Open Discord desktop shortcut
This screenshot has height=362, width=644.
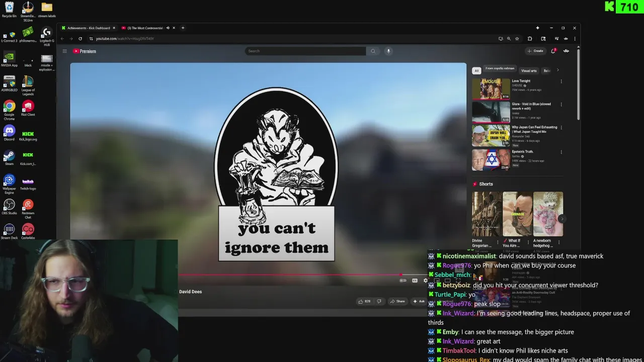tap(9, 133)
